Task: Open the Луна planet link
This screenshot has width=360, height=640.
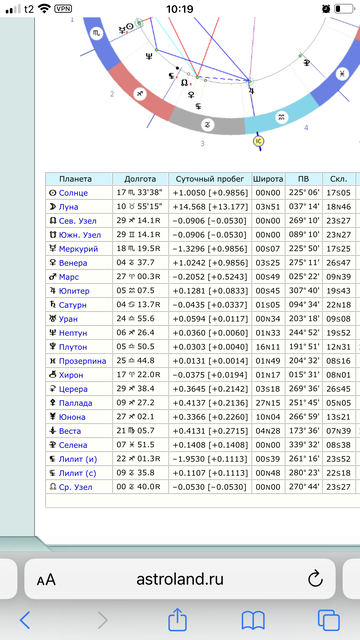Action: [68, 207]
